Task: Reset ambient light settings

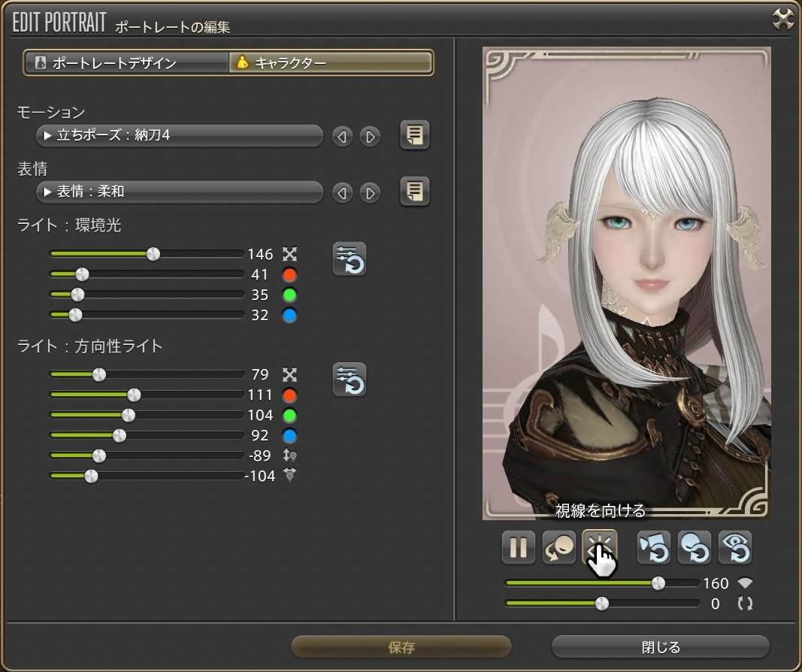Action: pos(350,259)
